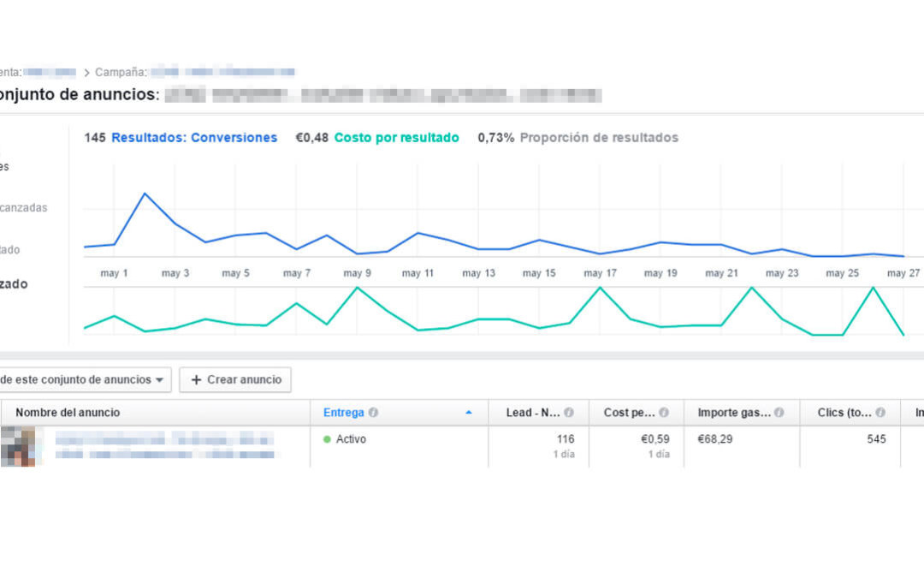The height and width of the screenshot is (578, 924).
Task: Click the info icon beside Lead column
Action: [x=569, y=413]
